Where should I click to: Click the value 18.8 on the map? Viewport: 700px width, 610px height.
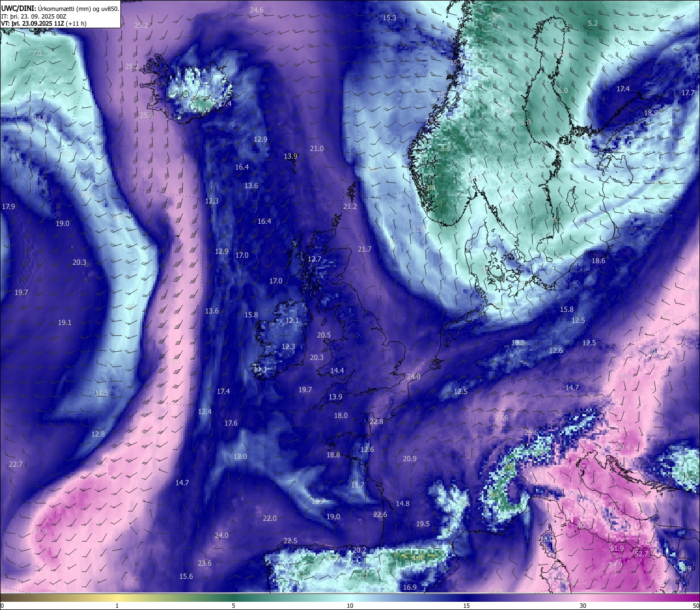click(333, 455)
